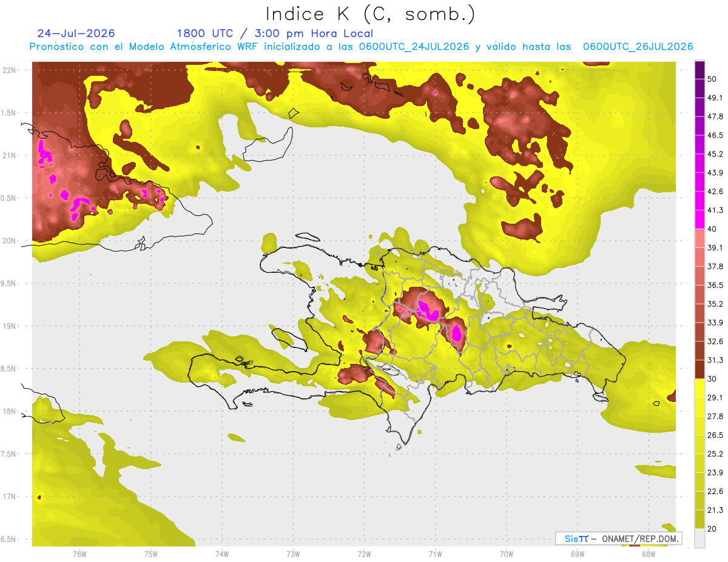Click the longitude label "68W"
The height and width of the screenshot is (562, 728).
pos(649,554)
